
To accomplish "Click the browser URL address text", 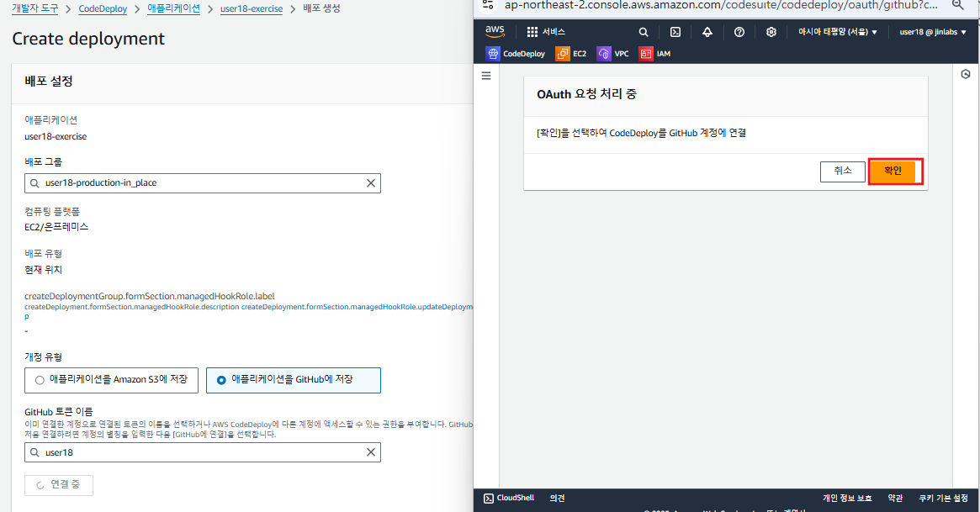I will pos(721,5).
